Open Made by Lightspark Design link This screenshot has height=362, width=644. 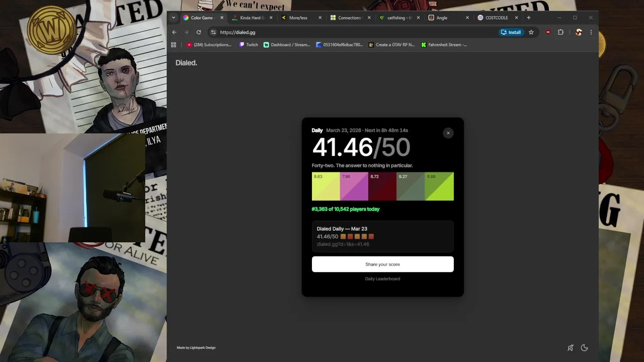(196, 348)
